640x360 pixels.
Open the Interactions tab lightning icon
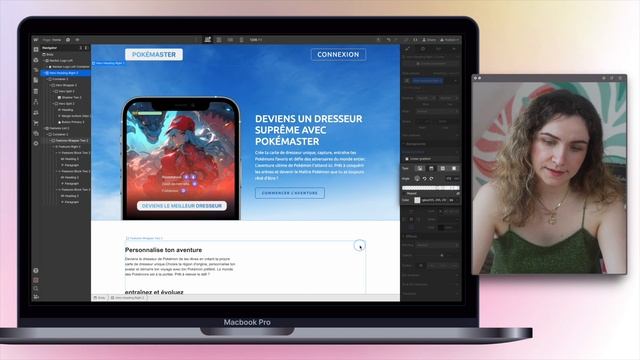(453, 49)
